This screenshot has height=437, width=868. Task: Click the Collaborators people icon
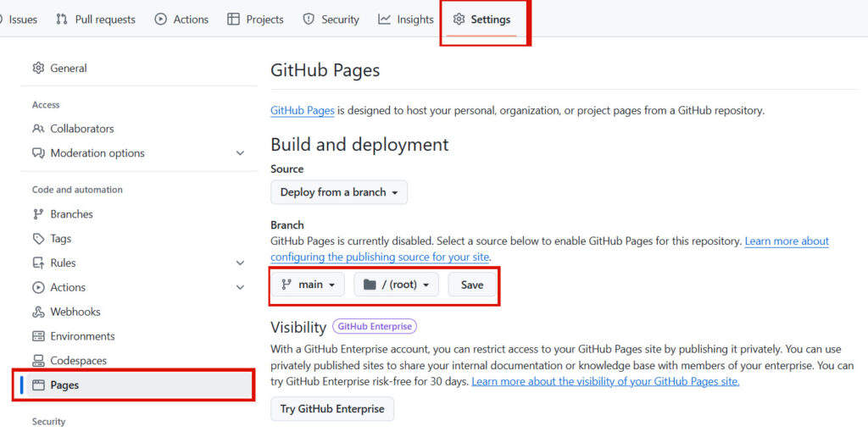point(38,129)
